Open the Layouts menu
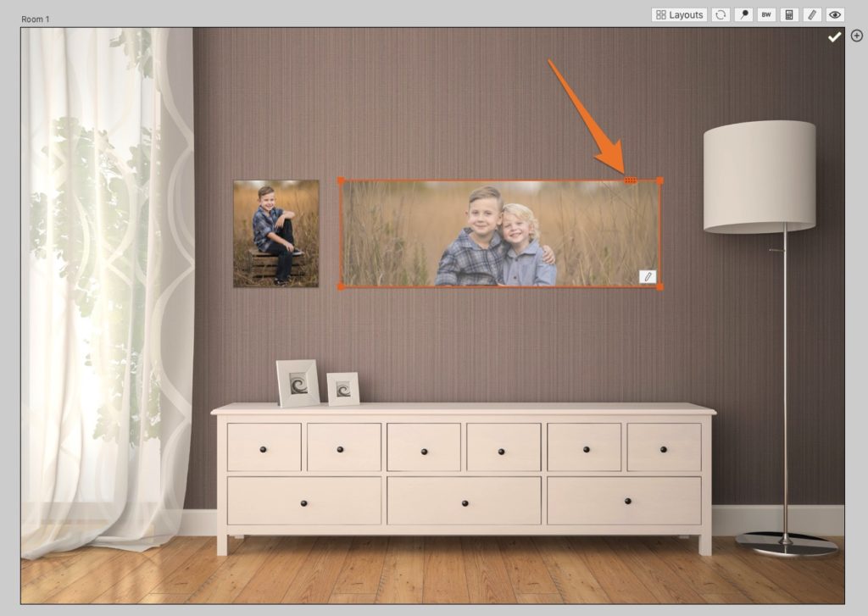 coord(679,15)
